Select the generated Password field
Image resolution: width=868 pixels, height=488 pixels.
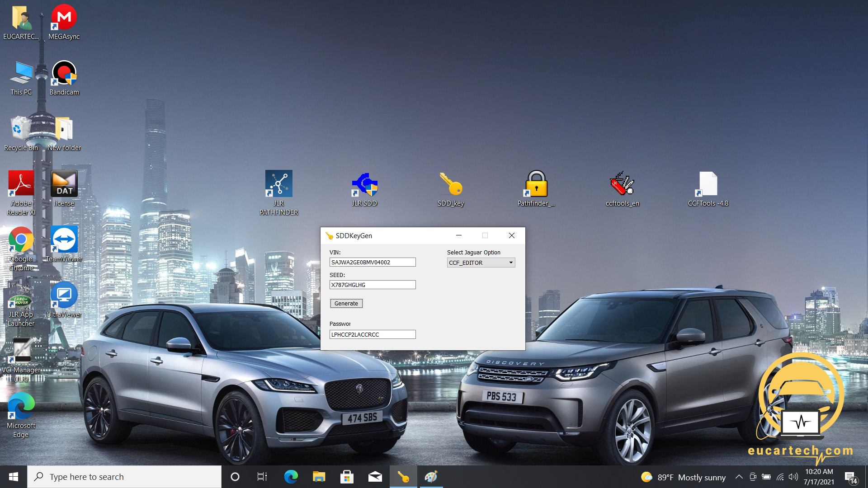tap(372, 334)
